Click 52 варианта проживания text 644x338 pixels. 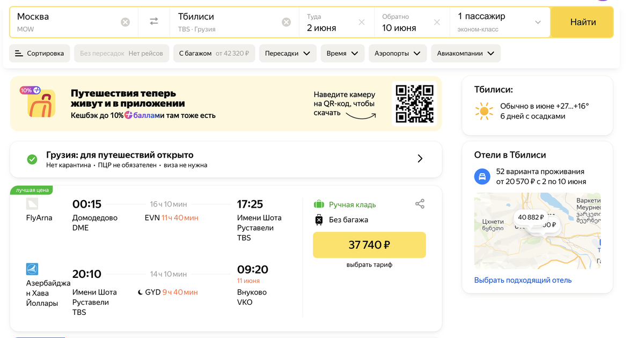click(540, 172)
